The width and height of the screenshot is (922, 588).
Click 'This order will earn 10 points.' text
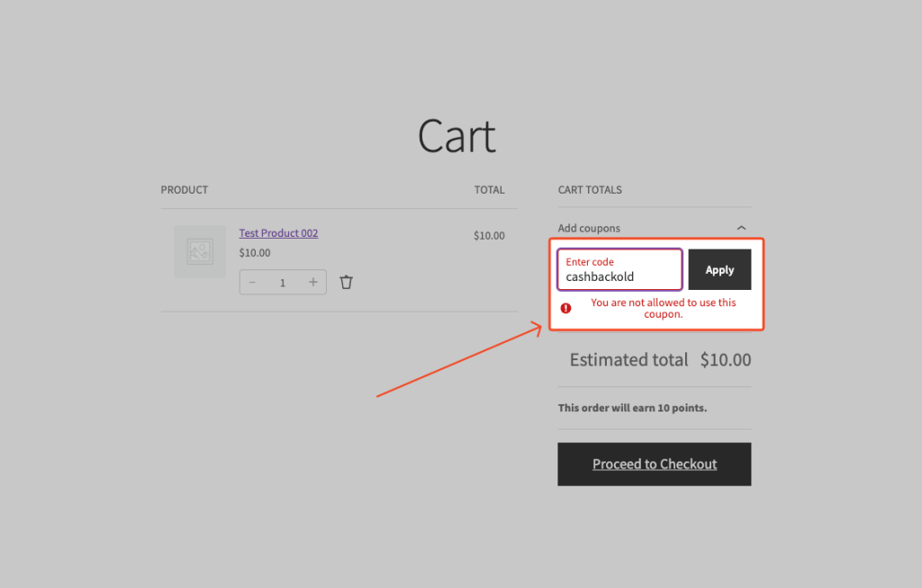point(633,408)
